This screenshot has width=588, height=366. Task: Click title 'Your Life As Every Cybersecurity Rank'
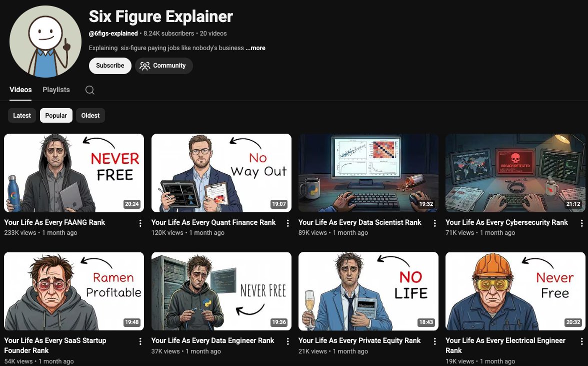coord(506,222)
